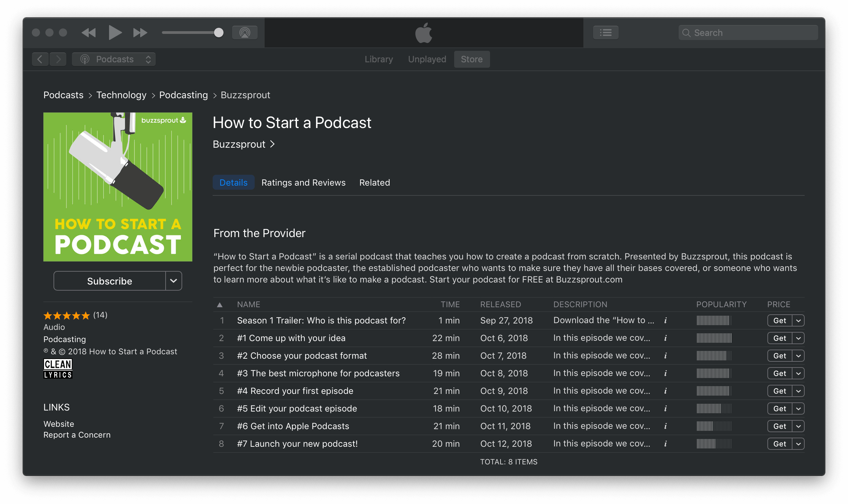The image size is (848, 504).
Task: Show info for #6 Get into Apple Podcasts
Action: pyautogui.click(x=666, y=426)
